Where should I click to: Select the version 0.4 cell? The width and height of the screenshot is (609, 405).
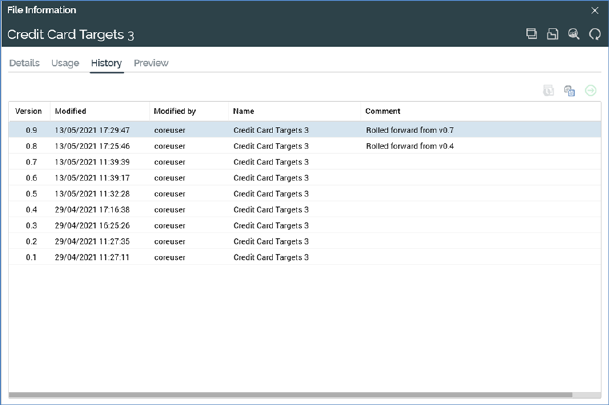[x=31, y=210]
